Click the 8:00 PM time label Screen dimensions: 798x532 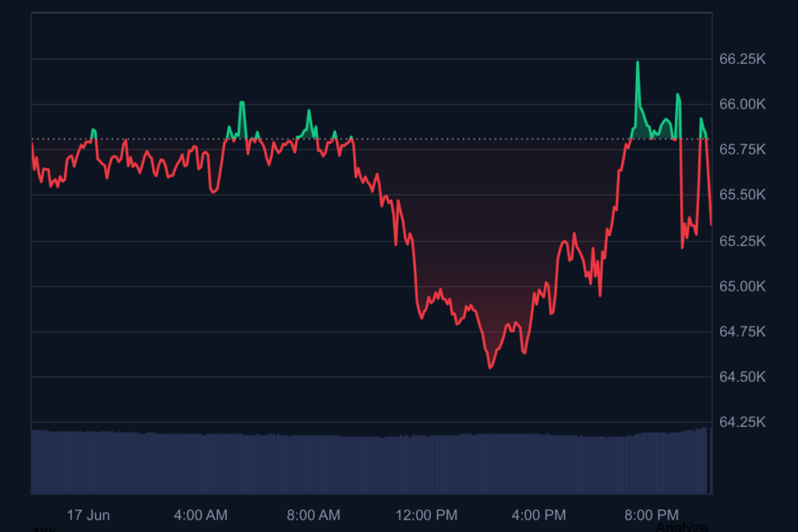(x=652, y=515)
